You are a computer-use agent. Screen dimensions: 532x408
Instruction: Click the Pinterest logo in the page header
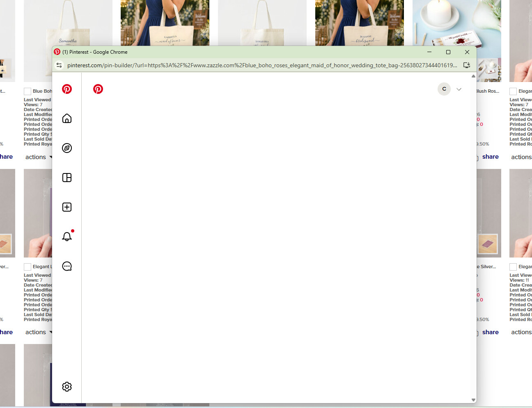(x=98, y=89)
